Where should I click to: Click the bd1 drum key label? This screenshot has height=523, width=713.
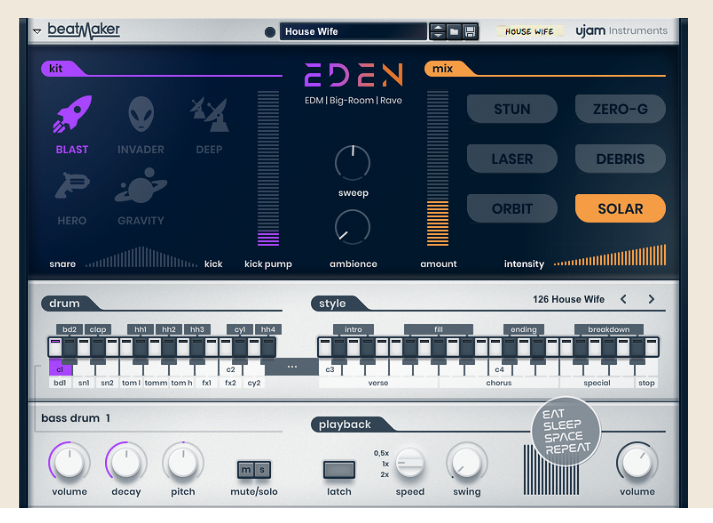tap(60, 383)
